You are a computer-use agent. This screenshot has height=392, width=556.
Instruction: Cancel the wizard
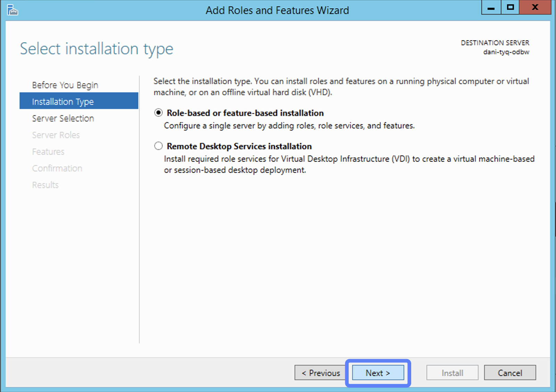coord(510,373)
